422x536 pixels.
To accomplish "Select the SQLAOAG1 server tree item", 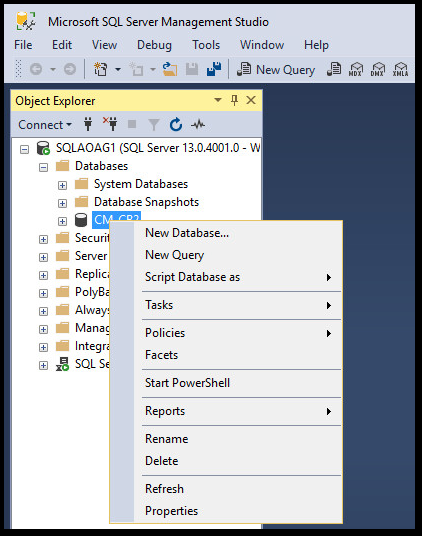I will click(158, 148).
